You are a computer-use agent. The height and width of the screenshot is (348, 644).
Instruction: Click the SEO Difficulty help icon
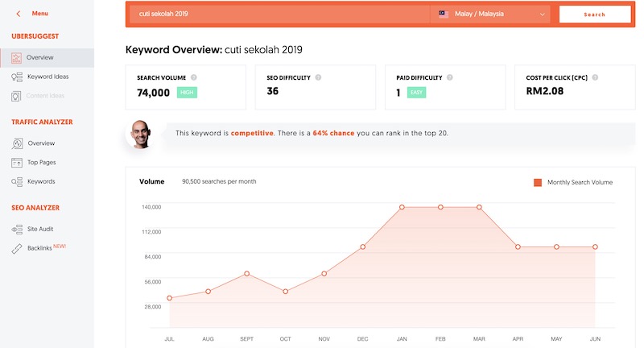point(319,78)
